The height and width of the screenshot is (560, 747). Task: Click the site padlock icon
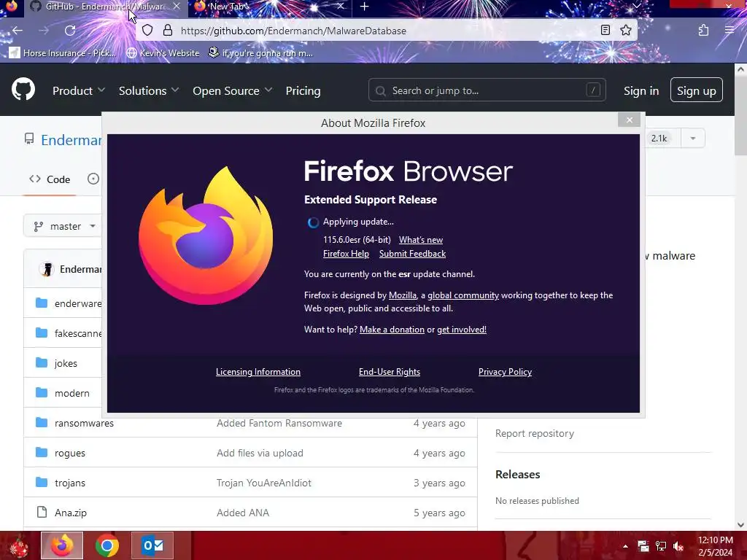coord(168,31)
